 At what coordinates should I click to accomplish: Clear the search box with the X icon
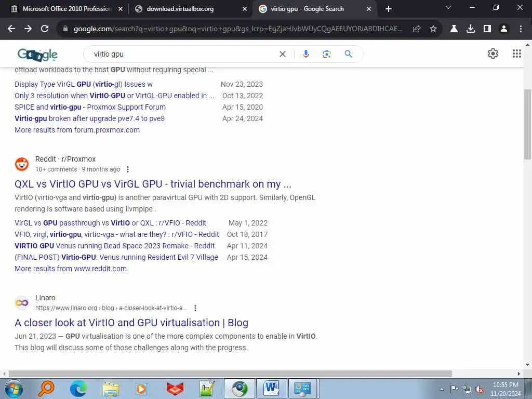click(x=282, y=54)
